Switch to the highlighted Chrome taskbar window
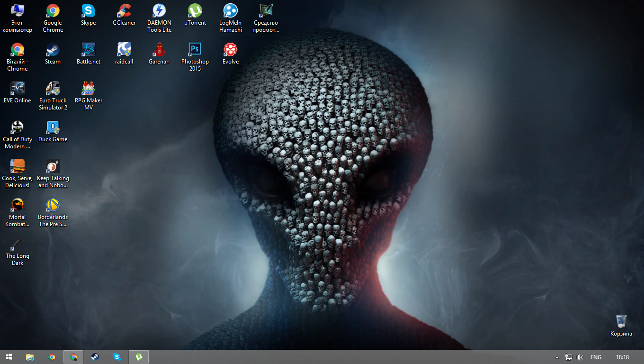The height and width of the screenshot is (364, 644). pyautogui.click(x=73, y=357)
